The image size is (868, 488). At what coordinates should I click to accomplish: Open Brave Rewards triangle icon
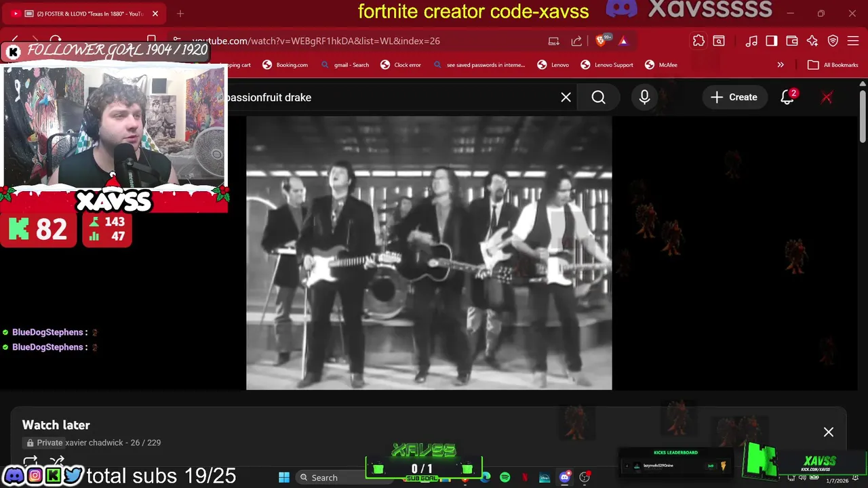(623, 41)
